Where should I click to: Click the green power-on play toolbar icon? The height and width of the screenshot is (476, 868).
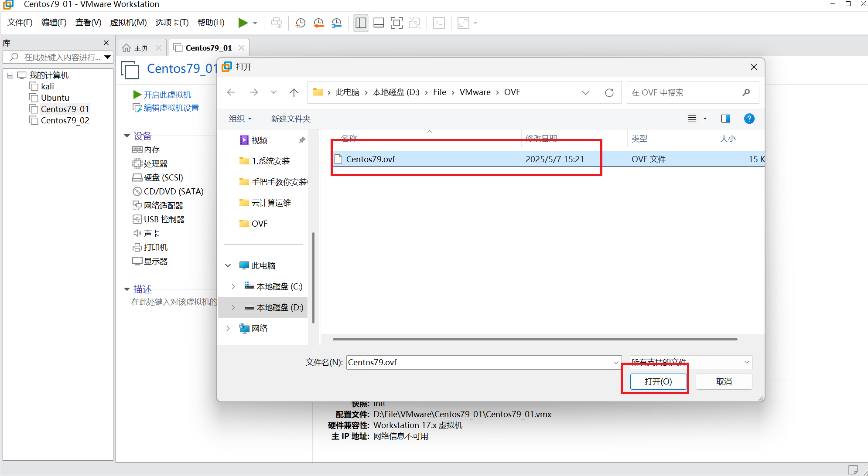coord(243,23)
